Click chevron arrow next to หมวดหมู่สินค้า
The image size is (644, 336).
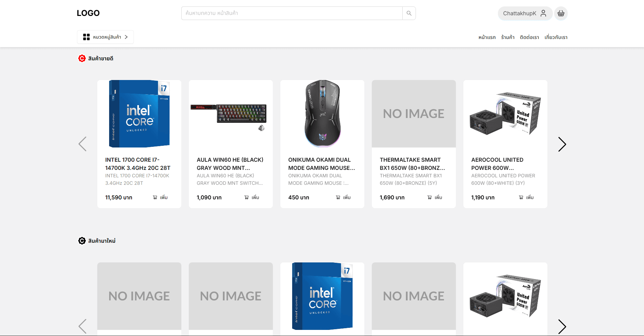(126, 37)
